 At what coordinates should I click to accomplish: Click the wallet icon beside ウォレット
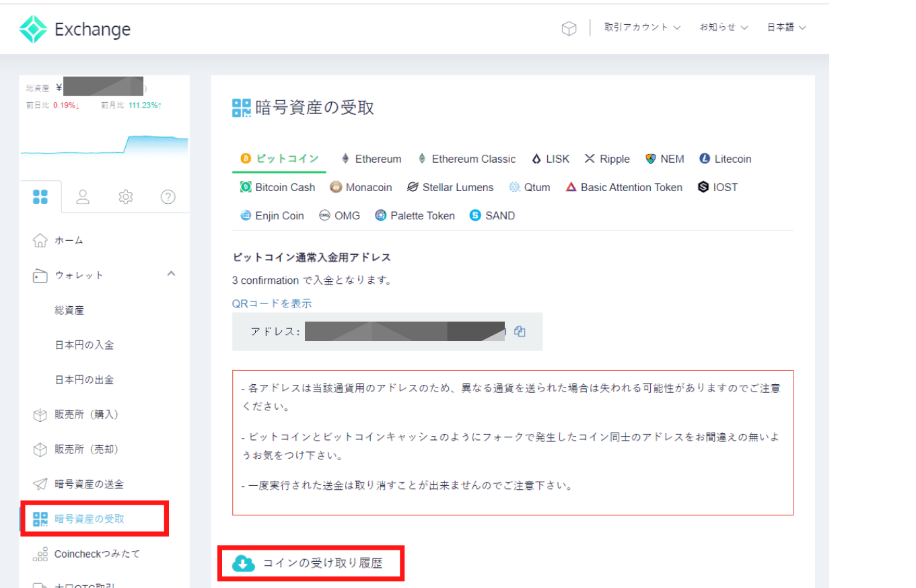coord(40,275)
